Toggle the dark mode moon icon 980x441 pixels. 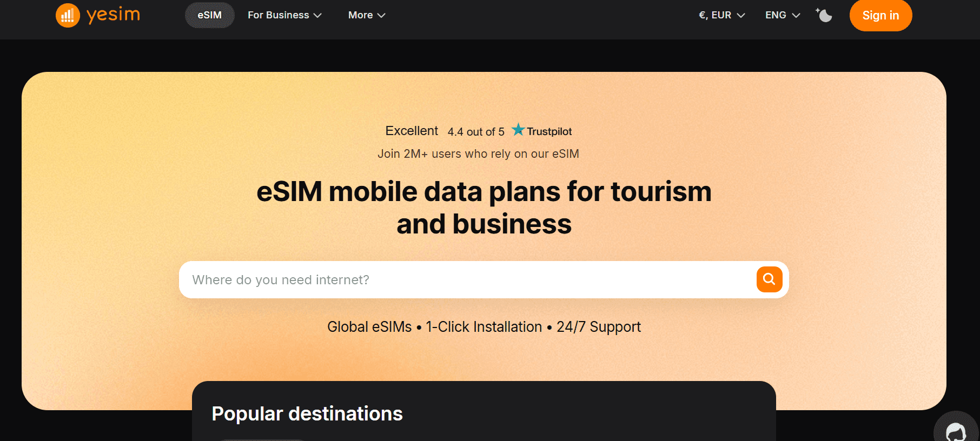[824, 15]
